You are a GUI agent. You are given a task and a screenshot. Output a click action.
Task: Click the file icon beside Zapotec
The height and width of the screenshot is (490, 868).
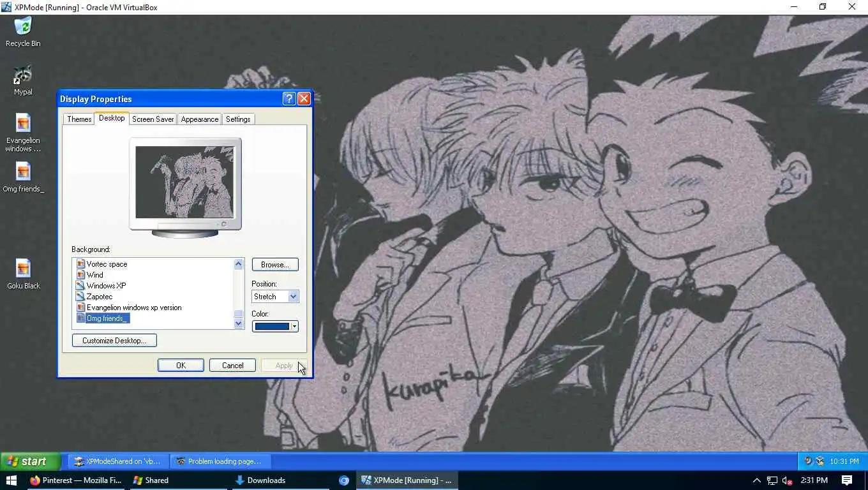point(80,297)
